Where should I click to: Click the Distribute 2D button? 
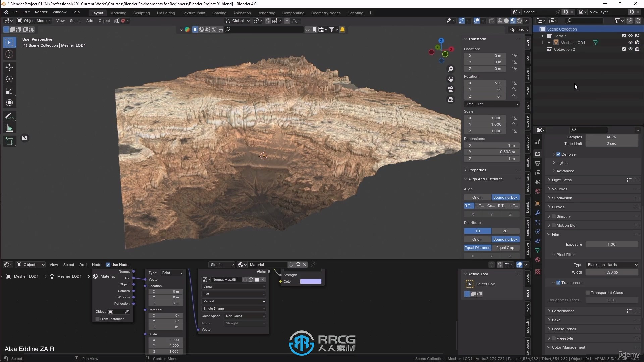(505, 231)
